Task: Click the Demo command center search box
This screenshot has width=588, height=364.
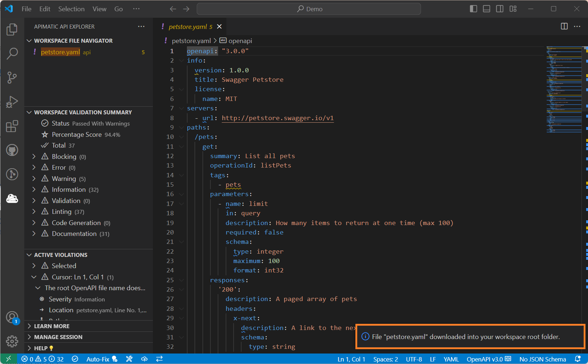Action: coord(309,9)
